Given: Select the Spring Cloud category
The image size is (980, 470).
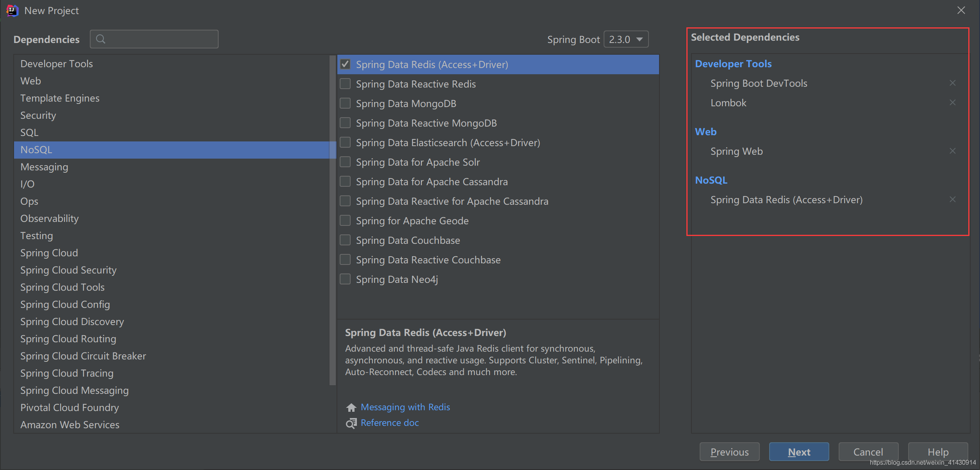Looking at the screenshot, I should click(x=49, y=252).
